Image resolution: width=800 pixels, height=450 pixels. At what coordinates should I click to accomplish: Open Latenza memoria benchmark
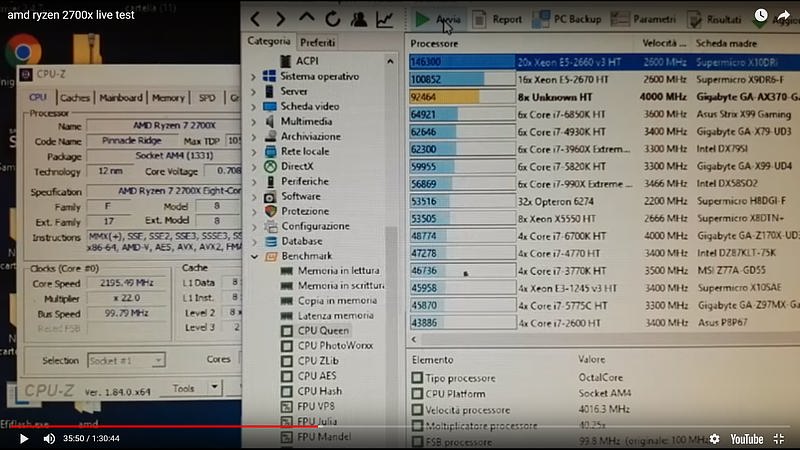pos(335,316)
